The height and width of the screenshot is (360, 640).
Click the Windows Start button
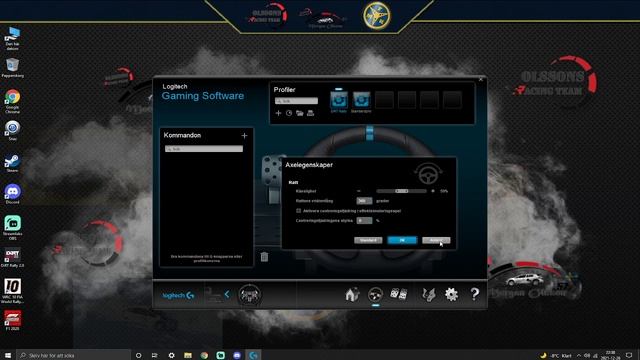[8, 355]
